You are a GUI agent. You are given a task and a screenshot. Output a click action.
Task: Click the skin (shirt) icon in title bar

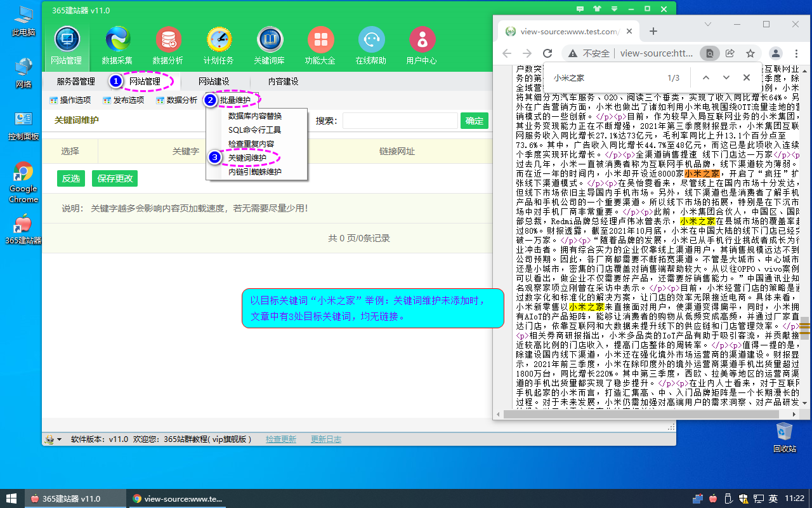tap(597, 10)
